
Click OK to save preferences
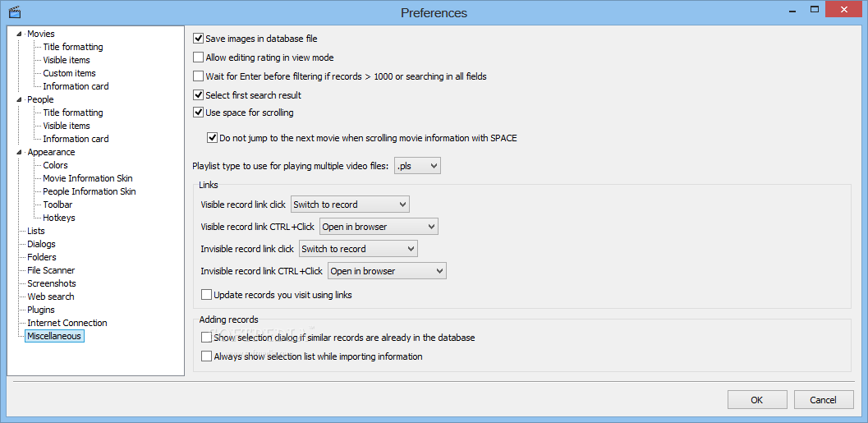pos(757,400)
